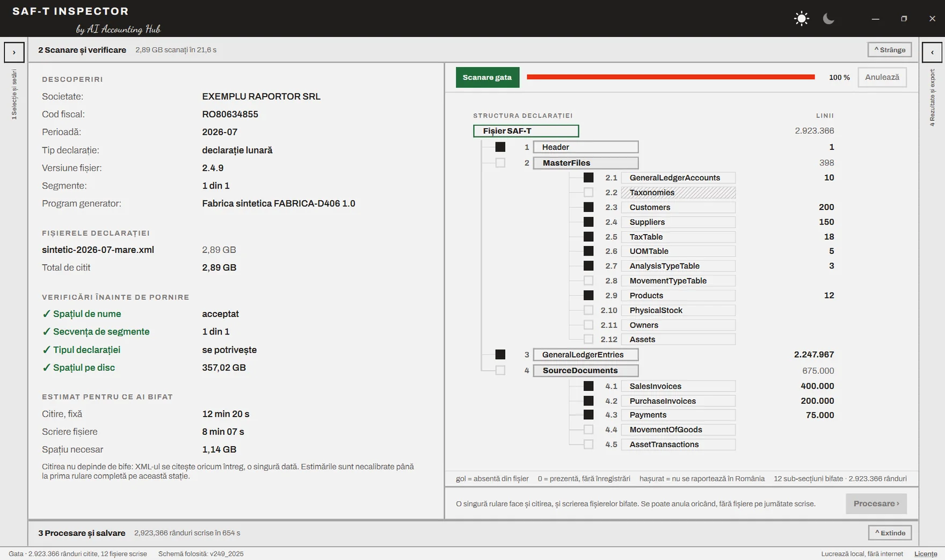Select the Products tree row
Image resolution: width=945 pixels, height=560 pixels.
pos(678,295)
